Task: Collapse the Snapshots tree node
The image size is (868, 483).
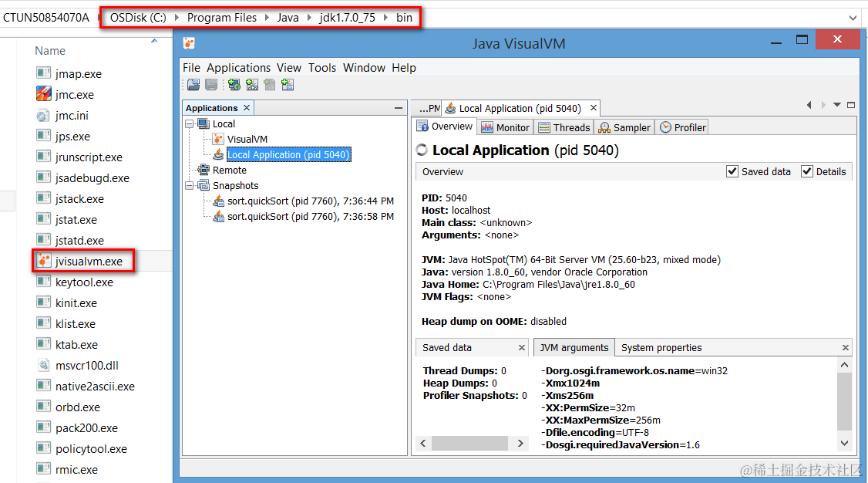Action: point(190,185)
